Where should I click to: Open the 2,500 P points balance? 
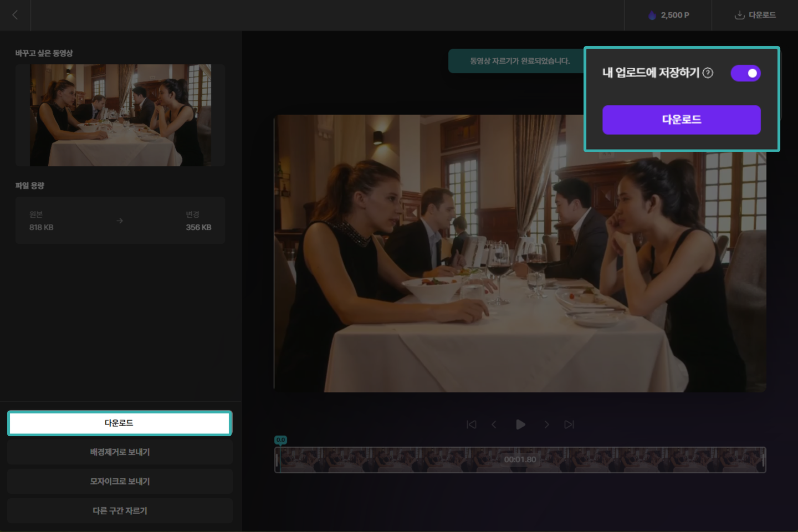click(x=668, y=15)
